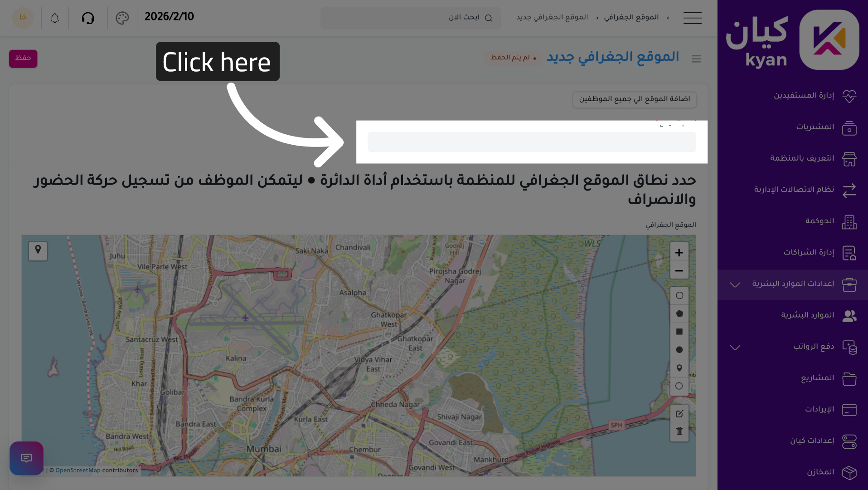This screenshot has width=868, height=490.
Task: Click the map zoom-in (+) control
Action: pyautogui.click(x=679, y=252)
